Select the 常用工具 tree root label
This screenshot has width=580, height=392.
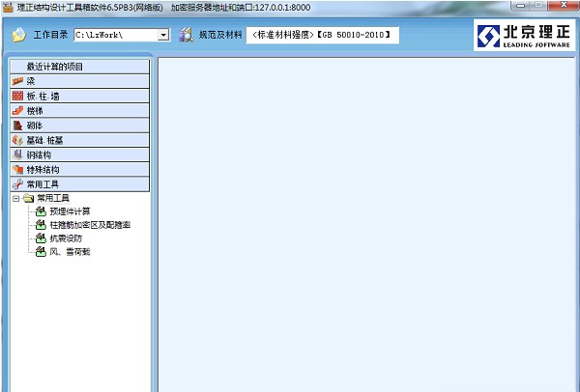point(53,198)
